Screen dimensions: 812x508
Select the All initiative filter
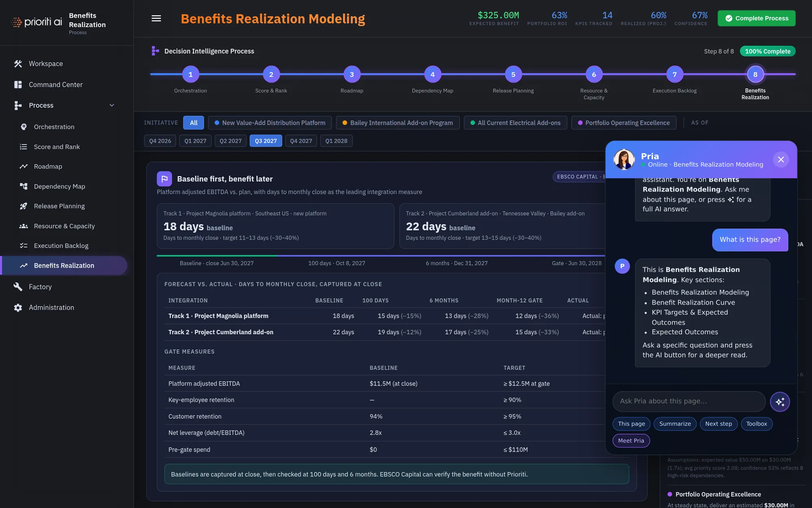pyautogui.click(x=194, y=123)
